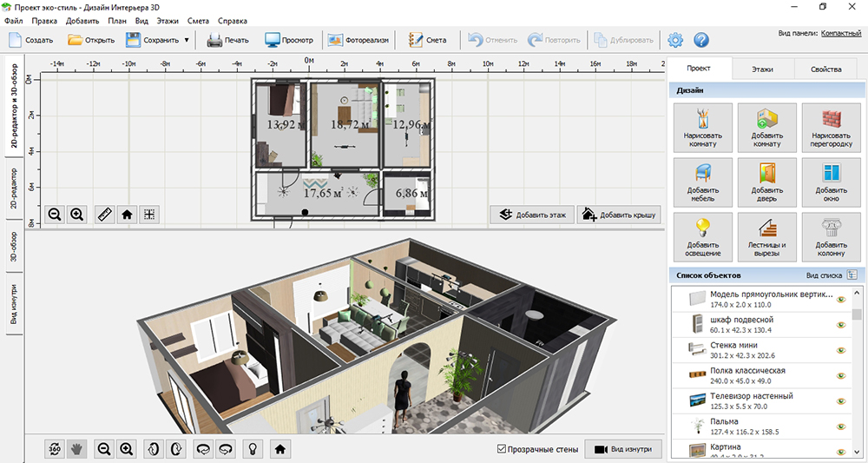Open help via the question mark icon
Image resolution: width=868 pixels, height=463 pixels.
point(701,40)
